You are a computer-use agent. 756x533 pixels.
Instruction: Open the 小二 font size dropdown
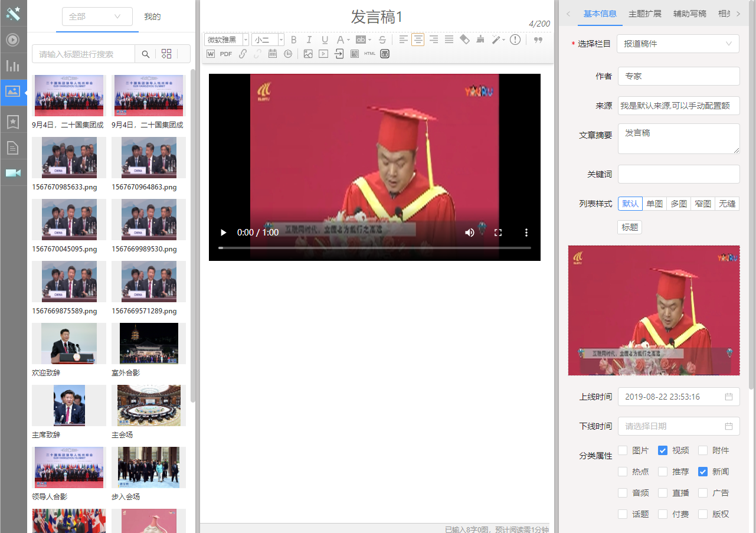pyautogui.click(x=268, y=40)
